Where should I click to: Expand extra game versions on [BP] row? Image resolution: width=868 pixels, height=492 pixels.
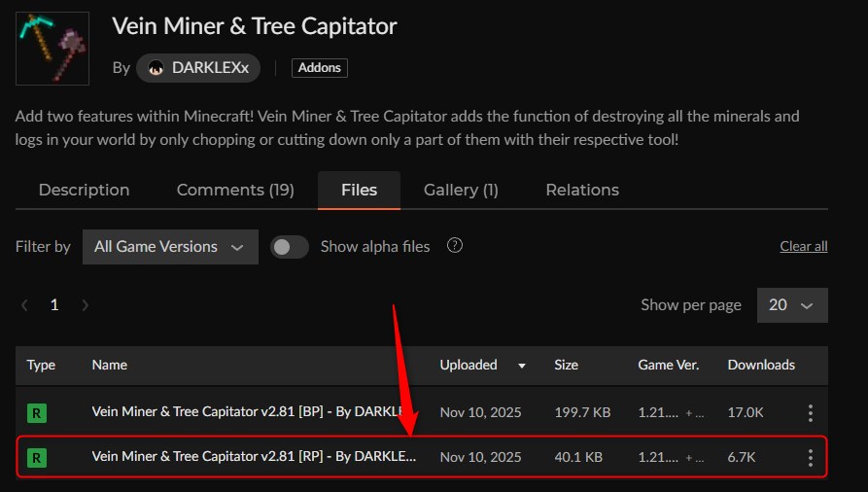point(695,413)
